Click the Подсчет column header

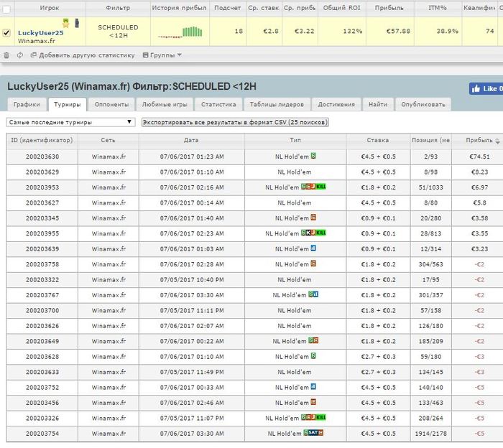click(228, 8)
